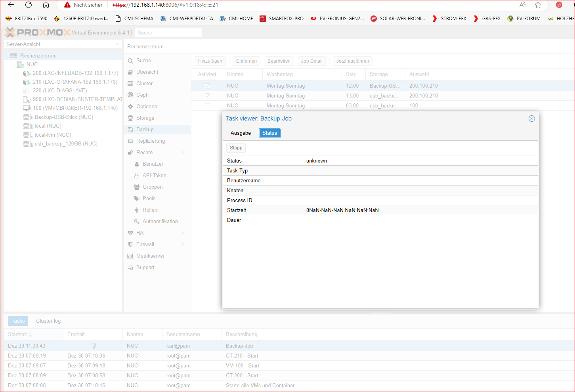Switch to Tasks tab at bottom
575x392 pixels.
[18, 321]
